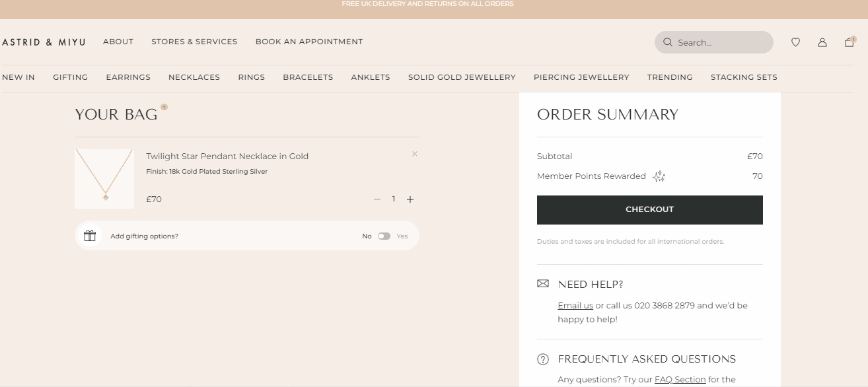Browse the Bracelets category
868x387 pixels.
point(308,77)
